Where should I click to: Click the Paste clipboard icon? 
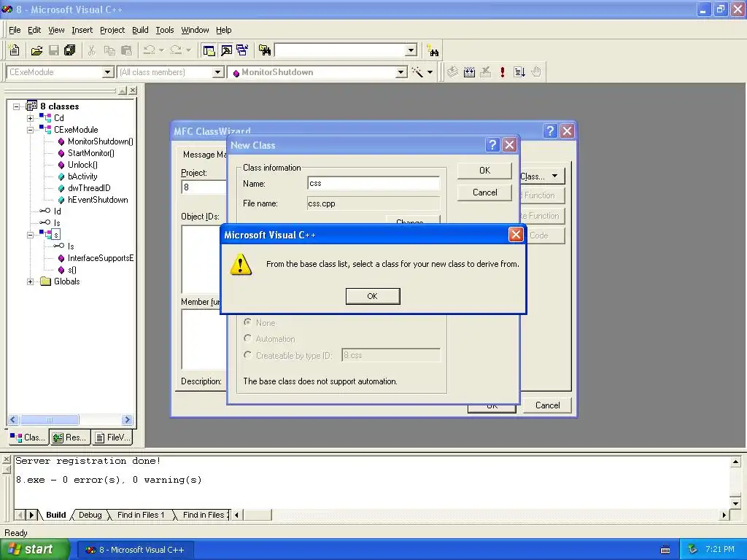click(127, 50)
